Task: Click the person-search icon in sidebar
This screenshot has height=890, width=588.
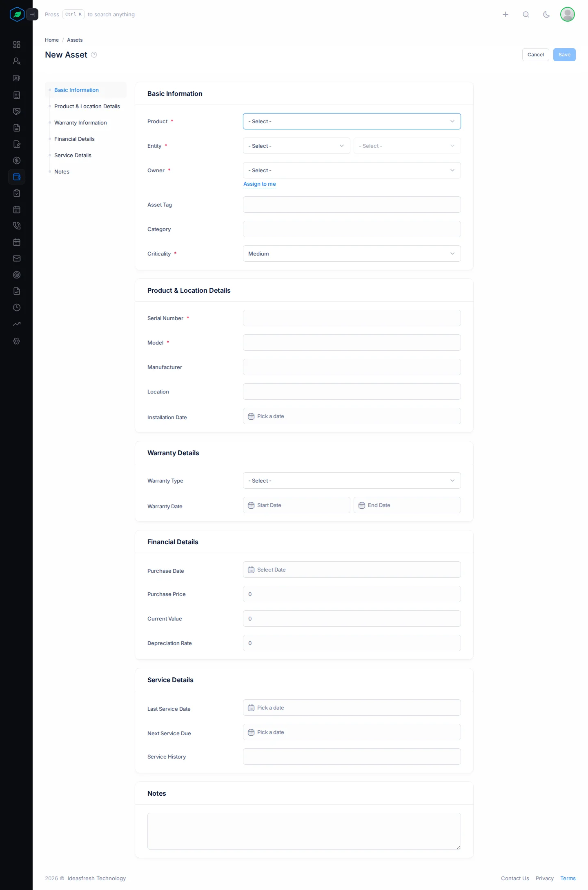Action: [17, 61]
